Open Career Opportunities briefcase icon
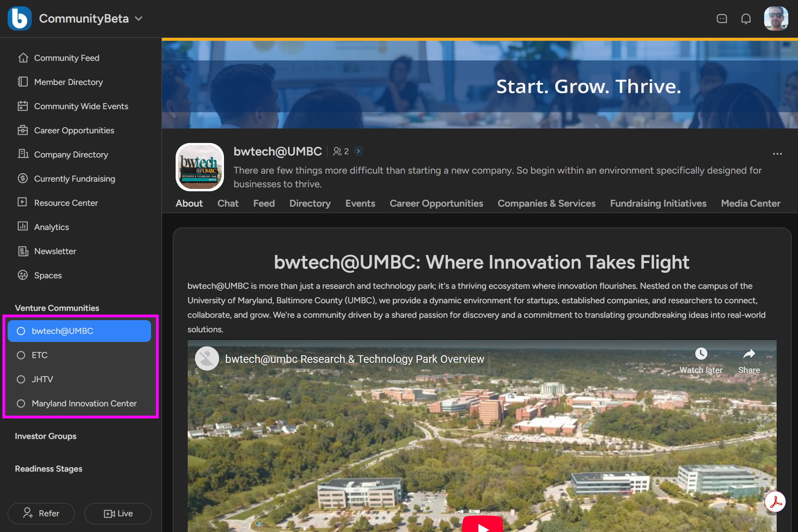Viewport: 798px width, 532px height. pos(23,130)
